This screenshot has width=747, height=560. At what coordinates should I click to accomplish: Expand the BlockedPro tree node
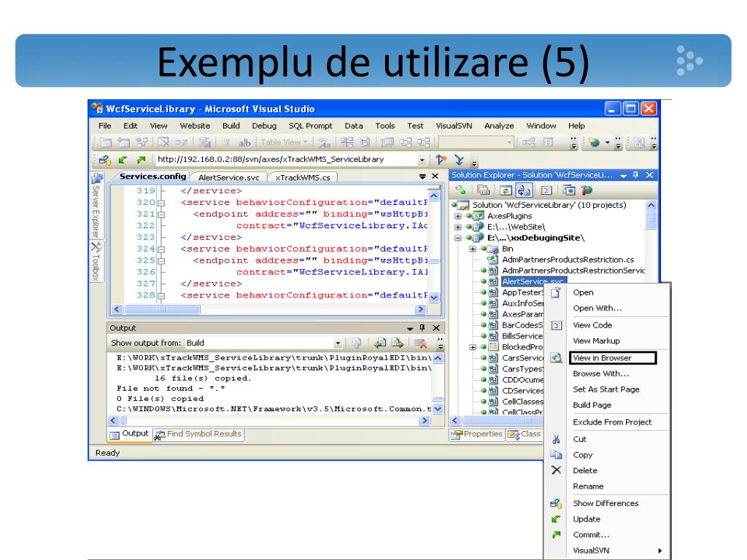coord(473,347)
